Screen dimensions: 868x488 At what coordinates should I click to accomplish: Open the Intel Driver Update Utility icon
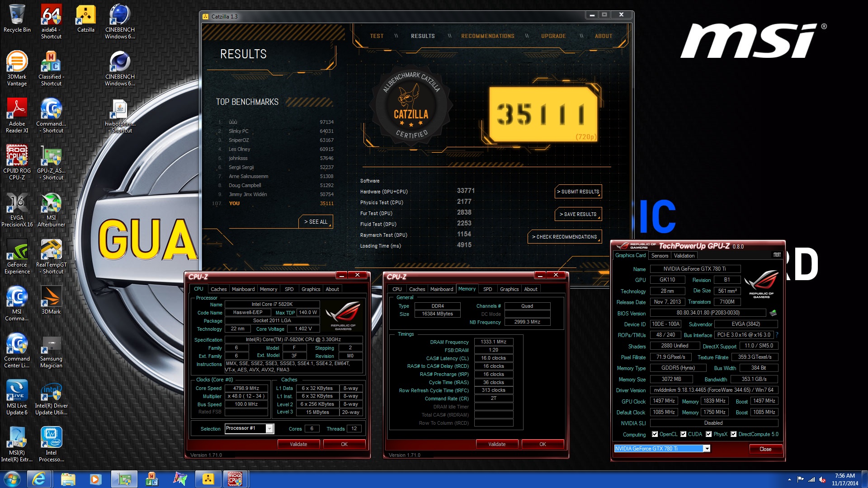[51, 397]
